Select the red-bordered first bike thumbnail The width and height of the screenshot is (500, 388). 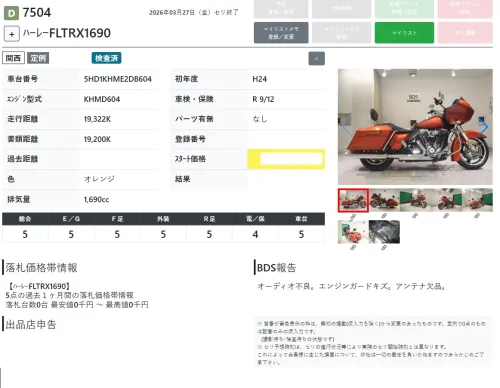(x=353, y=200)
